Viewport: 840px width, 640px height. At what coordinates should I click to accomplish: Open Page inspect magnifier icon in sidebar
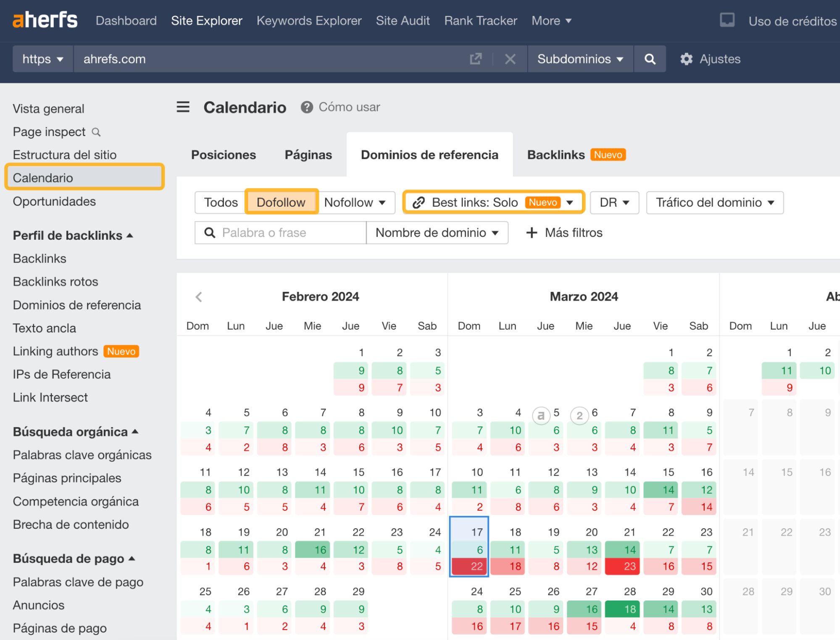(97, 132)
